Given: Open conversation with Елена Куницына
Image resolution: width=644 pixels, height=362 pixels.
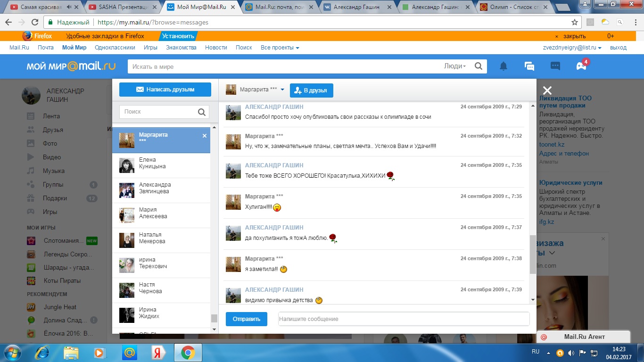Looking at the screenshot, I should point(161,165).
